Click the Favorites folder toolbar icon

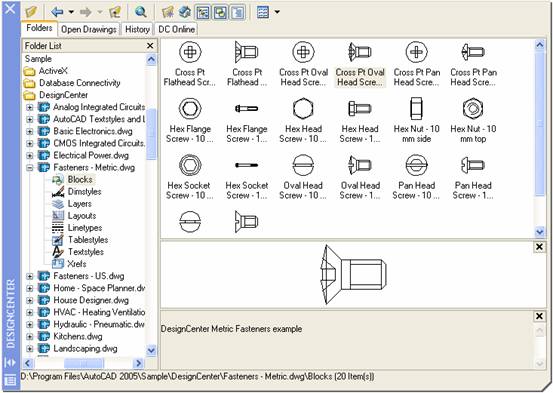[x=168, y=12]
